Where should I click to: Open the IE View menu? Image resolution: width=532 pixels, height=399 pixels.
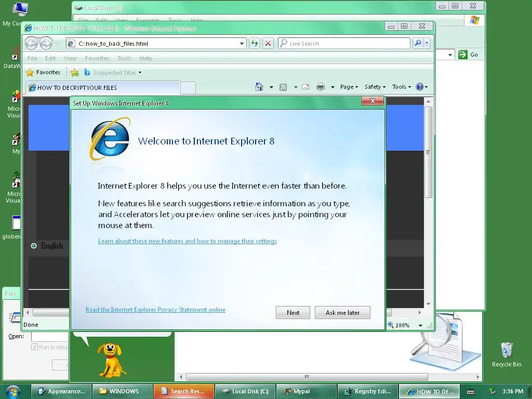coord(70,58)
